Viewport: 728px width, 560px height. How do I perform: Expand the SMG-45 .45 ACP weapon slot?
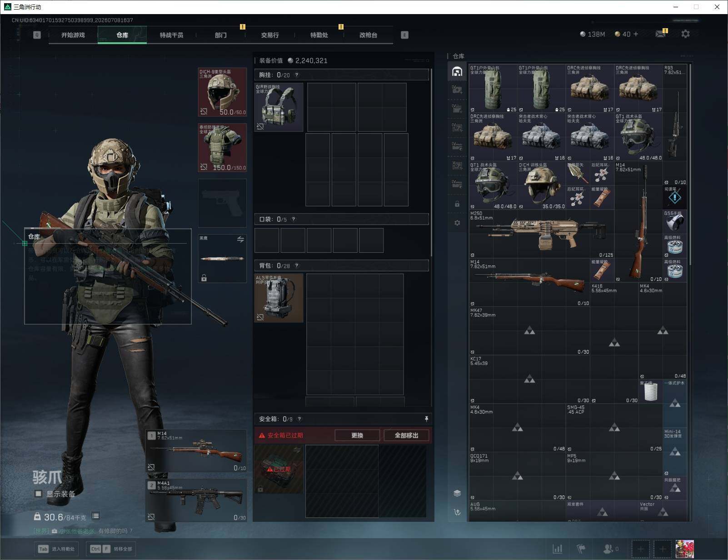pos(614,428)
